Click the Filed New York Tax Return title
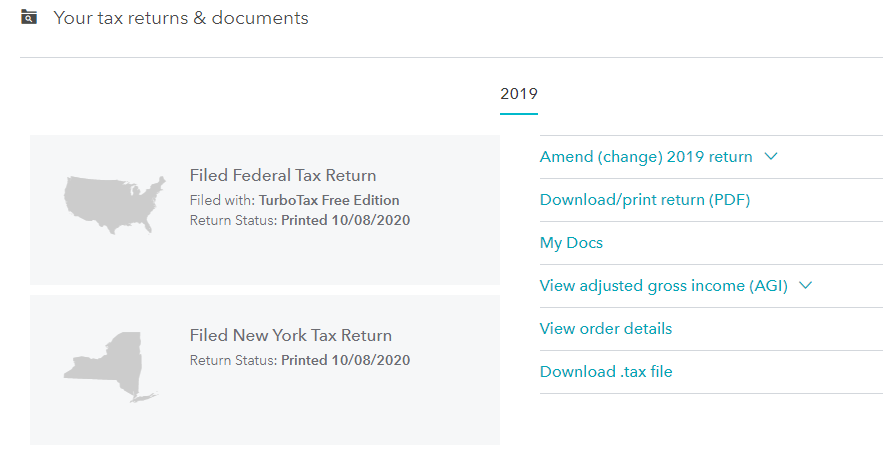This screenshot has height=454, width=883. click(290, 336)
